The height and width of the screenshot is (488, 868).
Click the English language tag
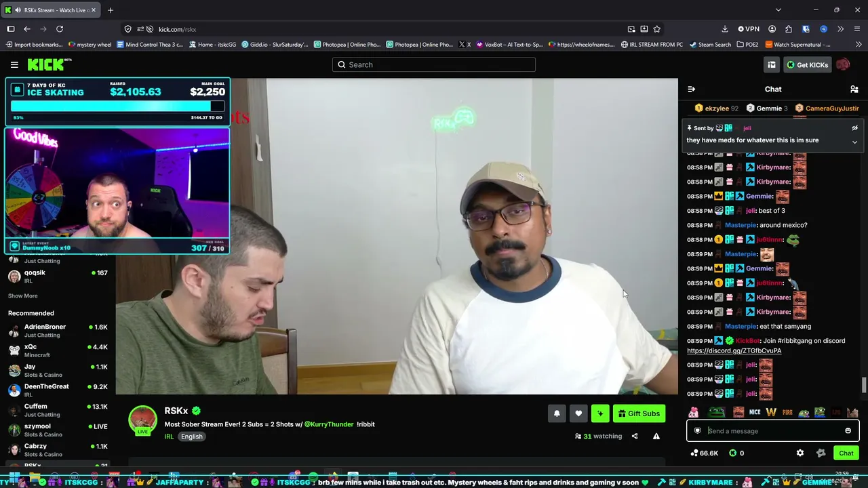pos(191,436)
